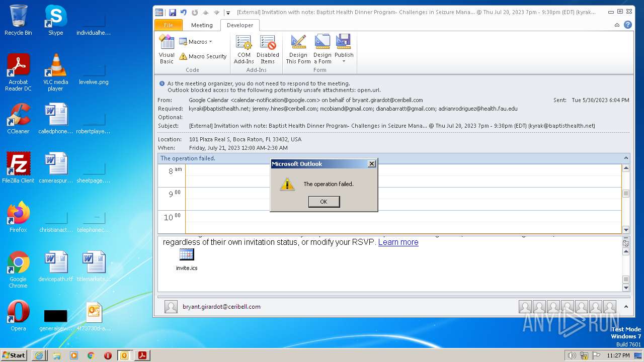
Task: Select the levelwe.png file
Action: pos(94,72)
